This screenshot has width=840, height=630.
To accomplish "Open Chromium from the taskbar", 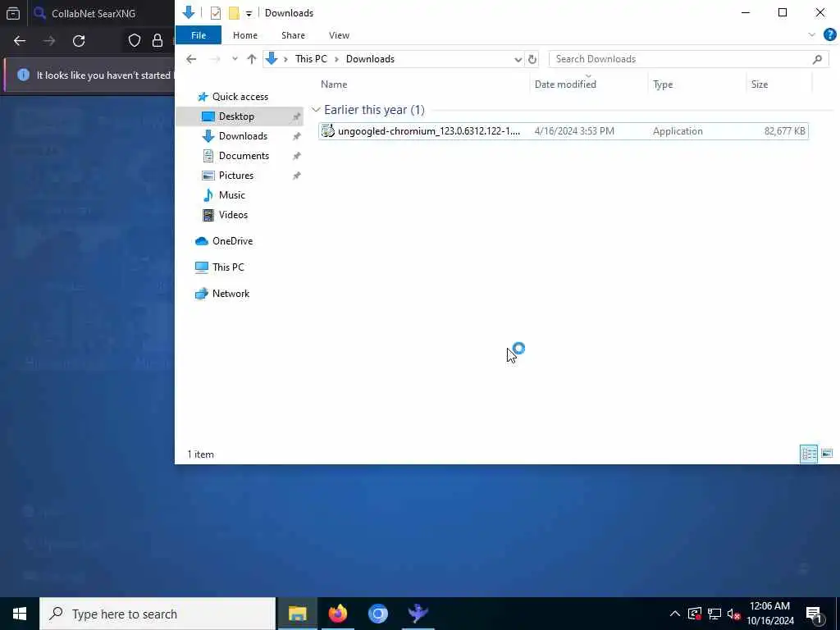I will (377, 614).
